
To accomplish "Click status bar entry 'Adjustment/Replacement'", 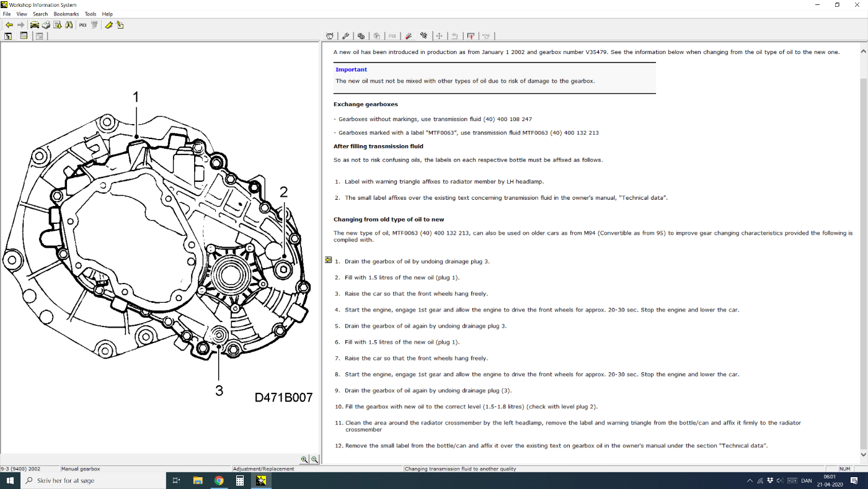I will coord(263,469).
